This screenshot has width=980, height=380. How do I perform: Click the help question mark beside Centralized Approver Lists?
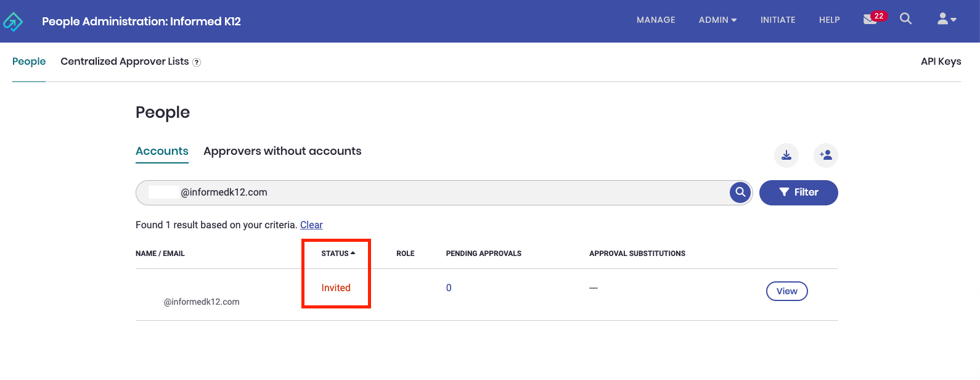(197, 62)
